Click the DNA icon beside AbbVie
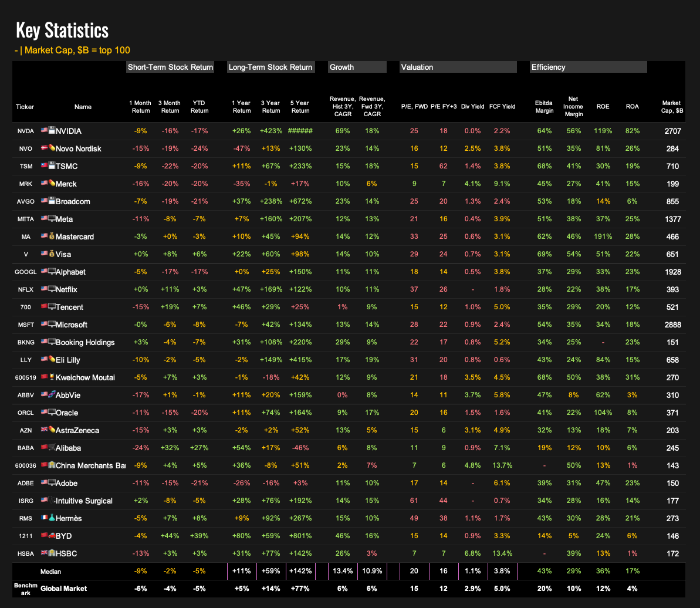Image resolution: width=700 pixels, height=608 pixels. tap(52, 394)
